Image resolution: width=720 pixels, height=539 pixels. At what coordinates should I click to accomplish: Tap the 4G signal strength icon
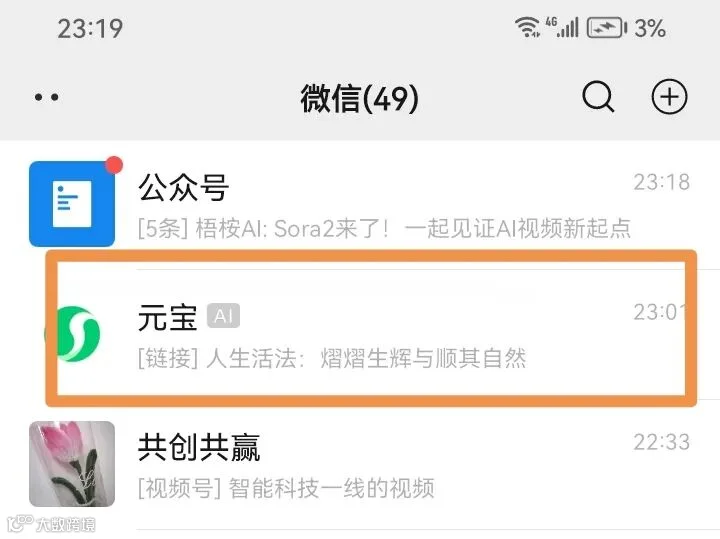tap(562, 27)
